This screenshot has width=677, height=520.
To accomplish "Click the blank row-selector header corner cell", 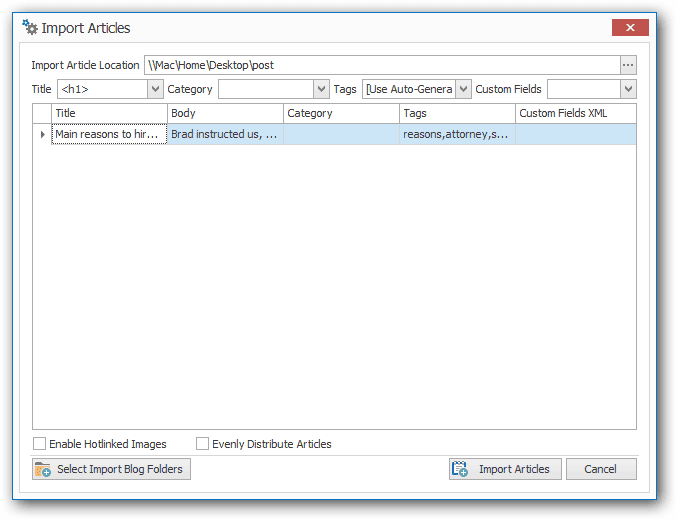I will [42, 113].
